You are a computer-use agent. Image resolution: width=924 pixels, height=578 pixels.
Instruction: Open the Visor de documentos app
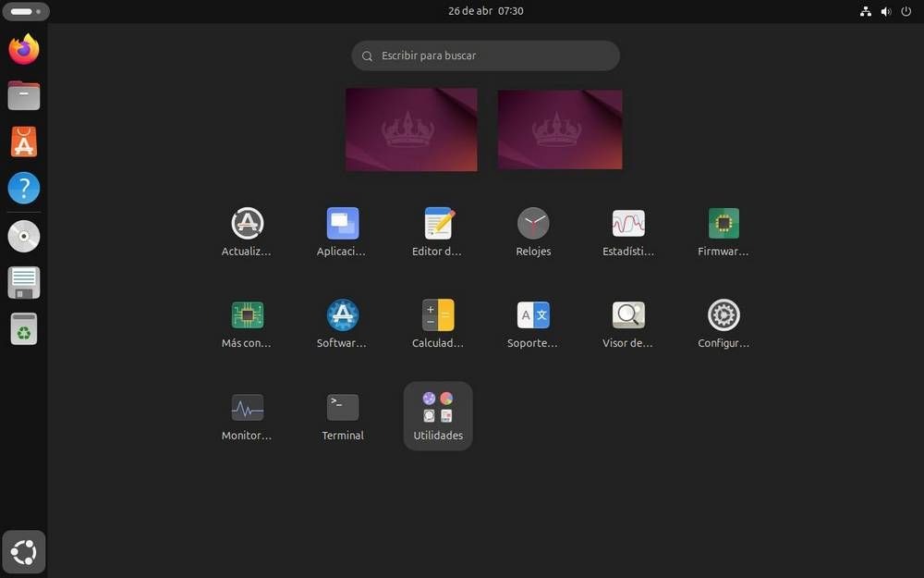coord(628,315)
